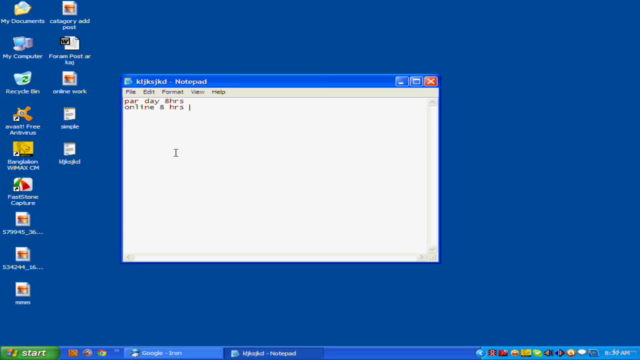640x360 pixels.
Task: Open the Edit menu in Notepad
Action: click(x=149, y=92)
